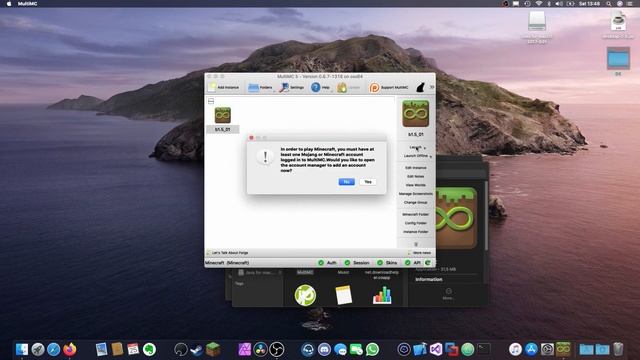Click the Auth status indicator
This screenshot has width=640, height=360.
coord(327,263)
